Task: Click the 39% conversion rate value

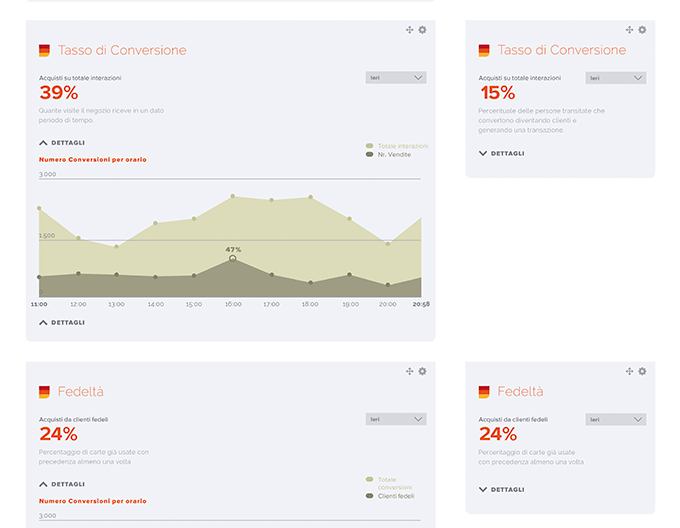Action: point(58,93)
